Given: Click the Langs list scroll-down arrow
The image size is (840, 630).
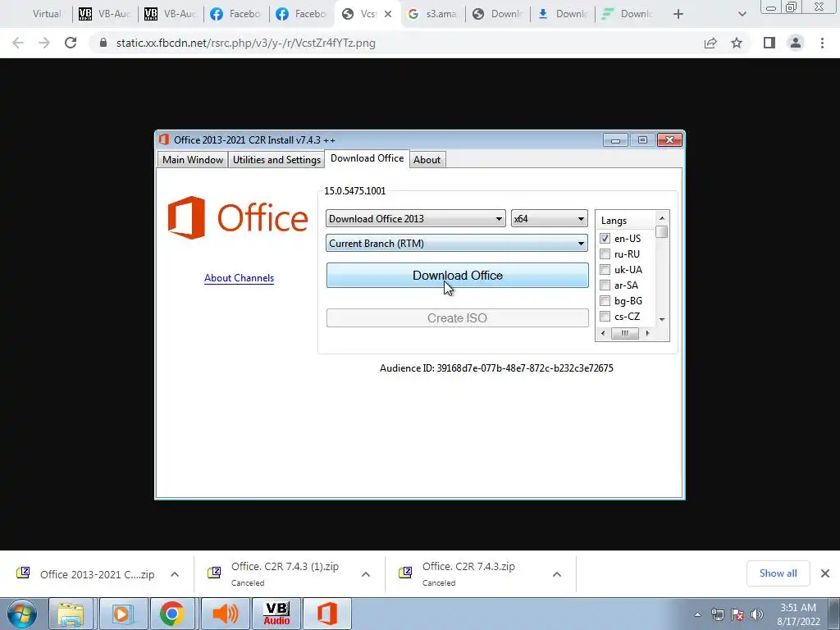Looking at the screenshot, I should (x=662, y=319).
